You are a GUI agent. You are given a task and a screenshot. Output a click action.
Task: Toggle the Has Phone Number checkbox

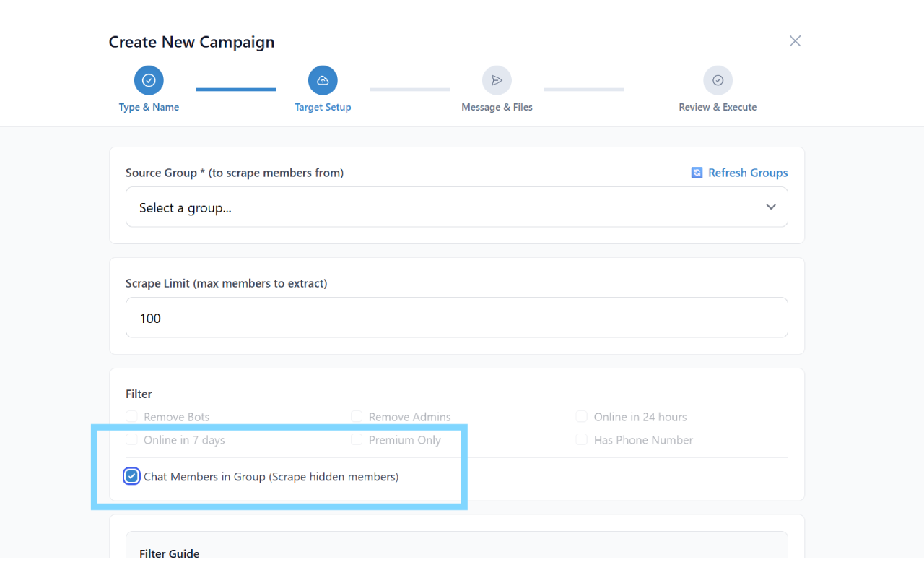[581, 440]
